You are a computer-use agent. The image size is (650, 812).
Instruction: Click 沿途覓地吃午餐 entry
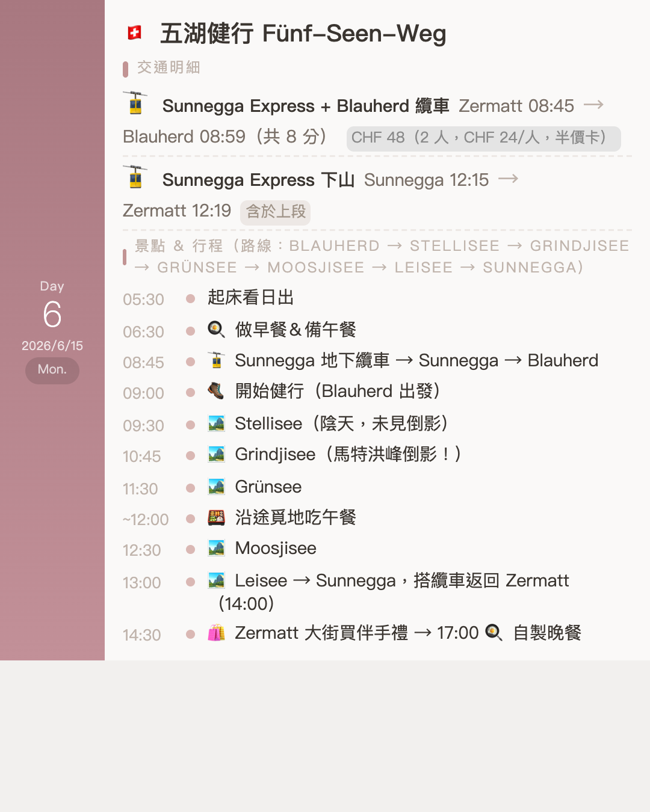(x=296, y=517)
